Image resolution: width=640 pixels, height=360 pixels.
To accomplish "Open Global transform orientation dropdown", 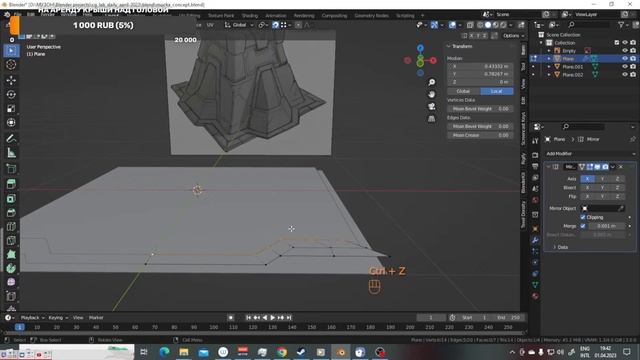I will click(239, 25).
